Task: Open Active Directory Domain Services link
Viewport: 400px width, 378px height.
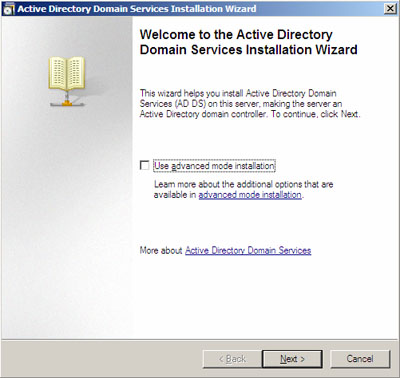Action: (248, 250)
